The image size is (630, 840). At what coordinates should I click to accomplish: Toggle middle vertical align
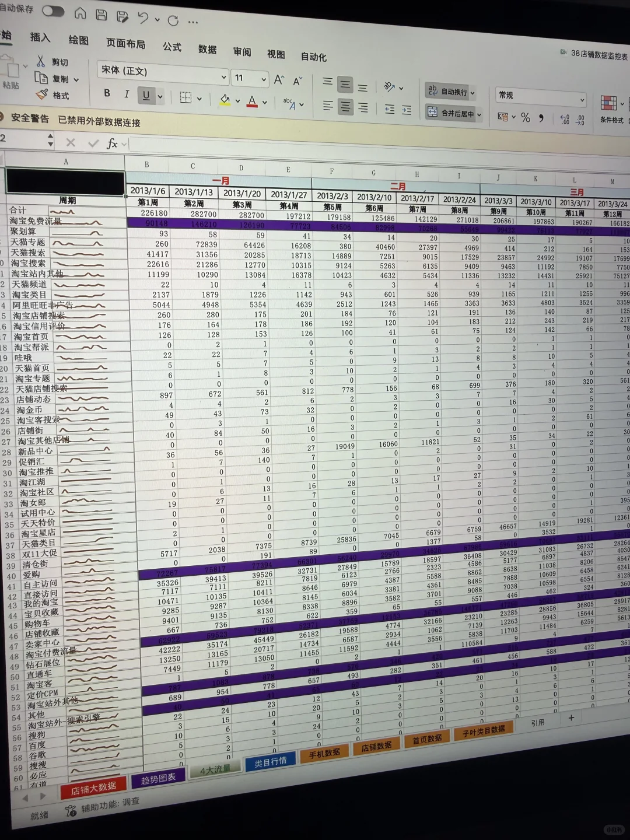click(x=345, y=85)
